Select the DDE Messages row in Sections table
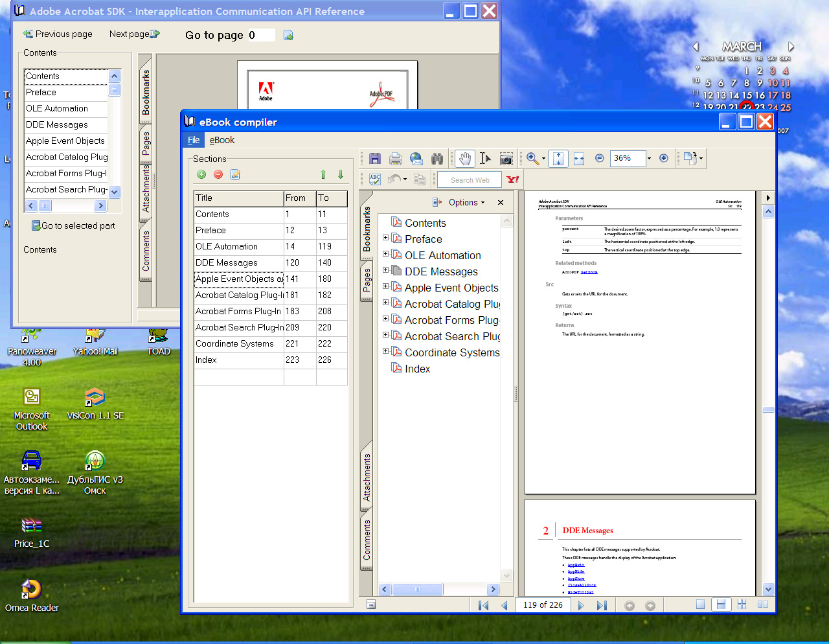829x644 pixels. [271, 262]
